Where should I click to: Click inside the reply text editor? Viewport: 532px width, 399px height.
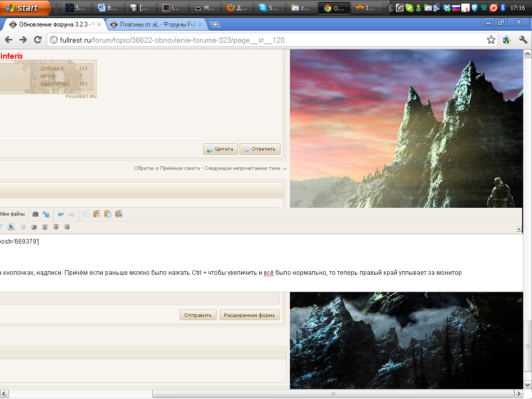coord(261,262)
